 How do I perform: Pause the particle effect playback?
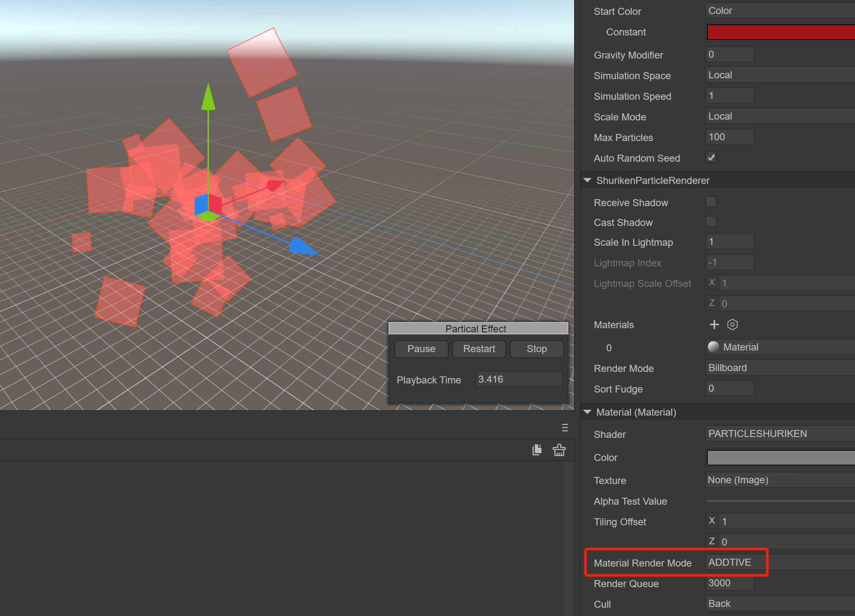[x=421, y=349]
